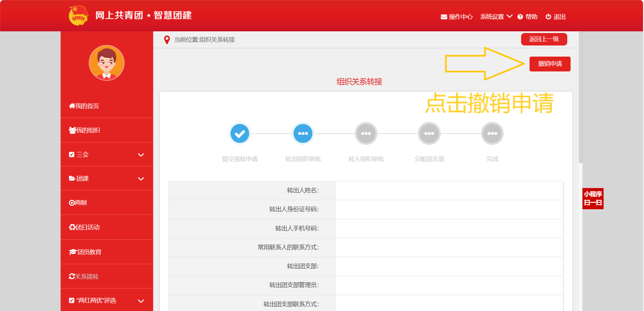Click the location pin icon

point(167,40)
